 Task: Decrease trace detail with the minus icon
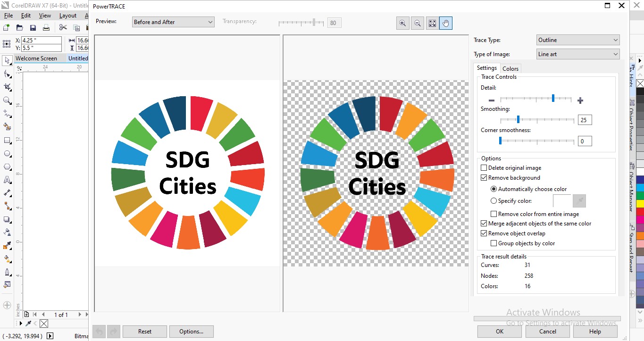pyautogui.click(x=492, y=100)
